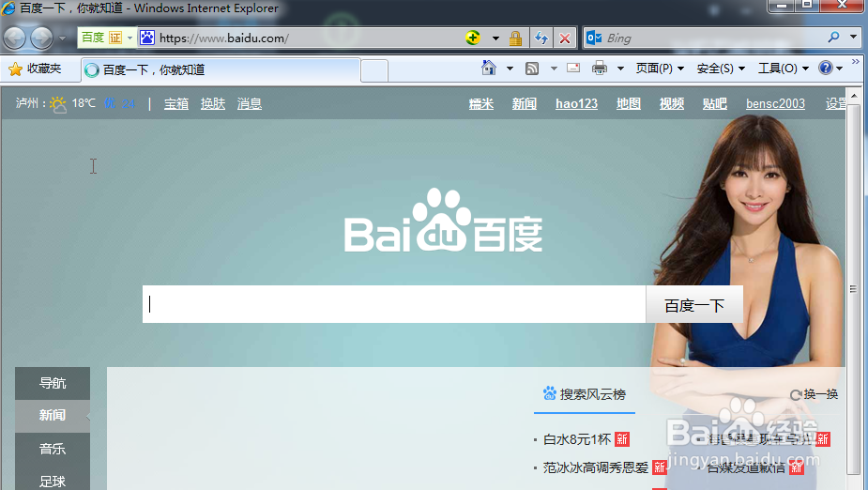Click the Bing search magnifier icon
The width and height of the screenshot is (868, 490).
[x=833, y=38]
